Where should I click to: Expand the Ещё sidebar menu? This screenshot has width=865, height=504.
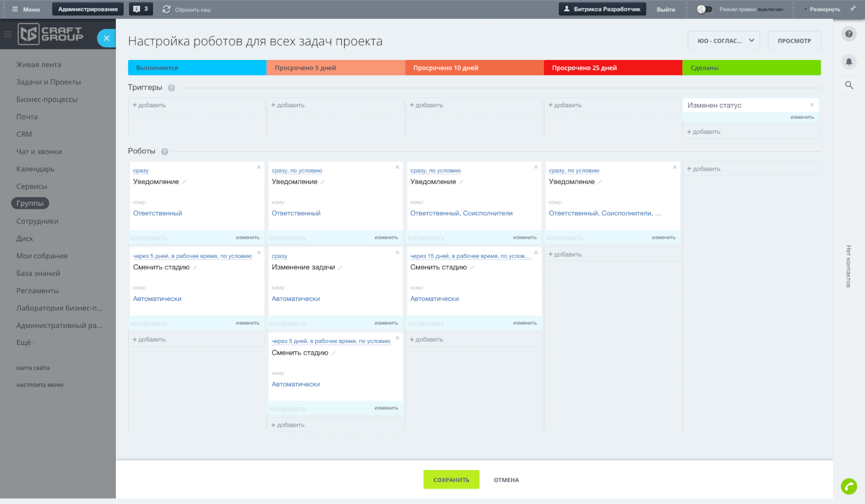(25, 343)
